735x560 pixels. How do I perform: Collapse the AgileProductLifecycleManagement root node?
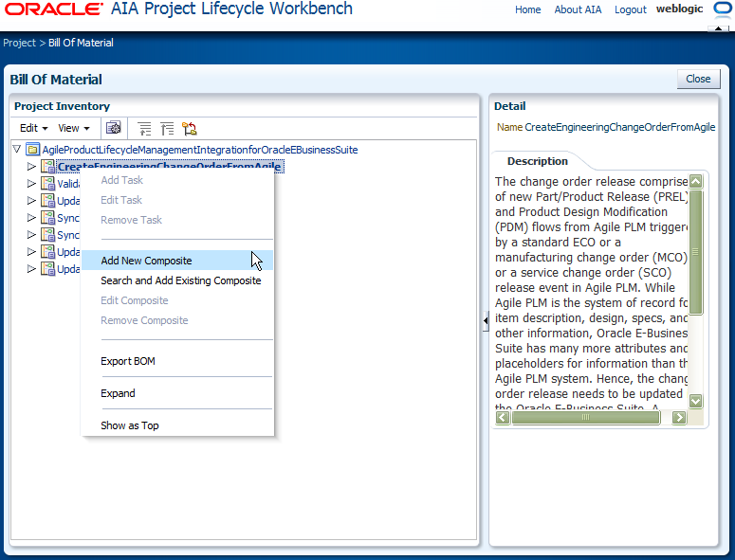tap(17, 150)
